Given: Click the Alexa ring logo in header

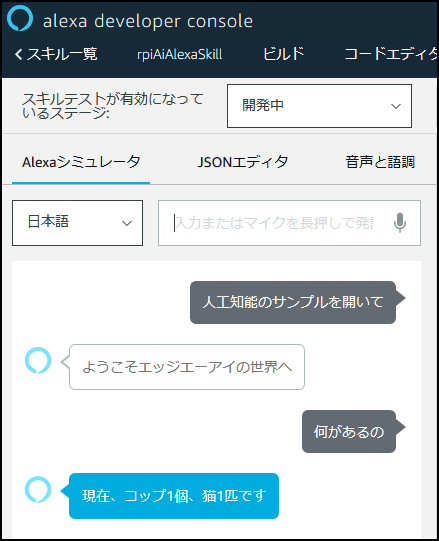Looking at the screenshot, I should 20,18.
